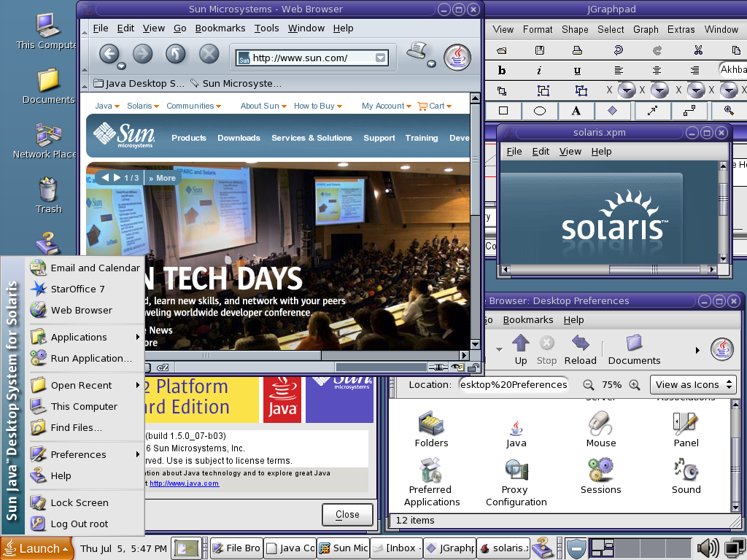Viewport: 747px width, 560px height.
Task: Click the Up arrow in the file browser
Action: point(521,349)
